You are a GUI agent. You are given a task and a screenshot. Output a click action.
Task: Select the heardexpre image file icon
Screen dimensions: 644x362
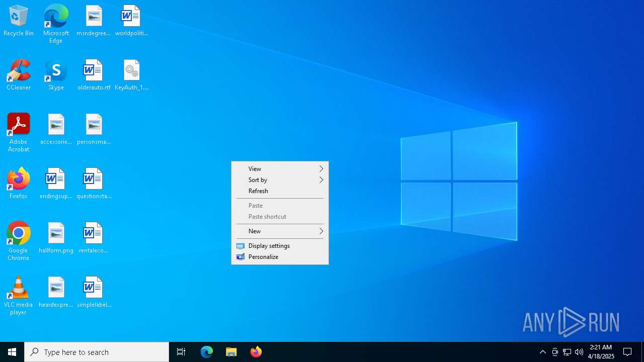(56, 293)
